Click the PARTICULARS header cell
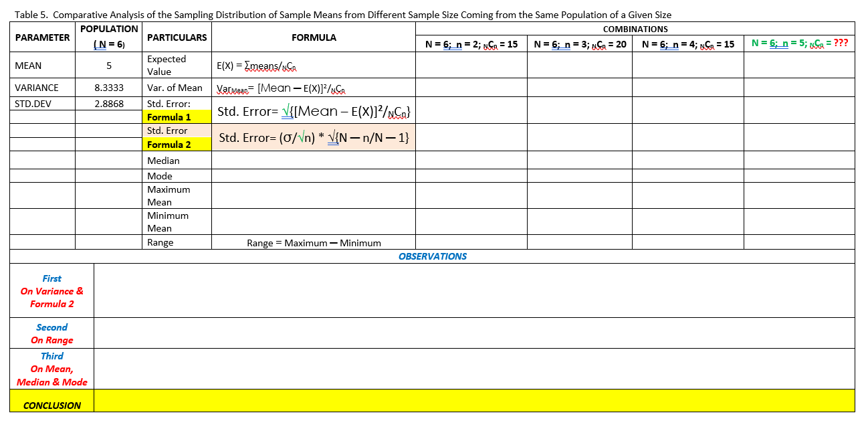The image size is (868, 433). point(177,37)
